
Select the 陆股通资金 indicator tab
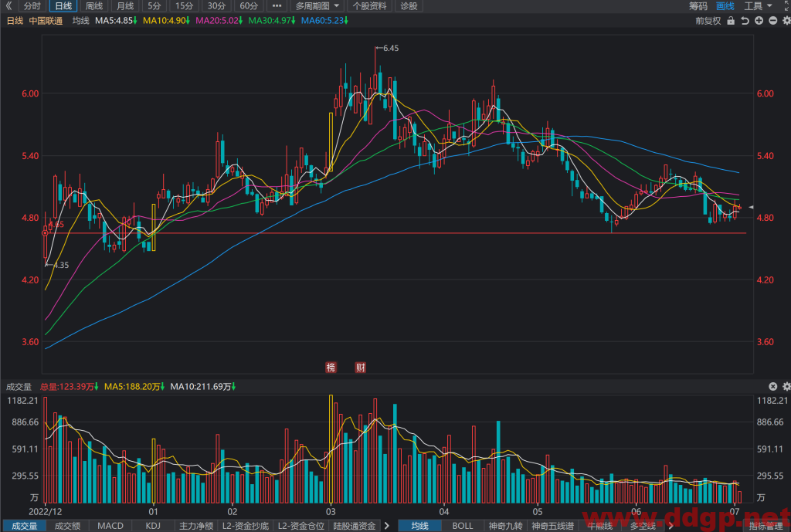354,526
